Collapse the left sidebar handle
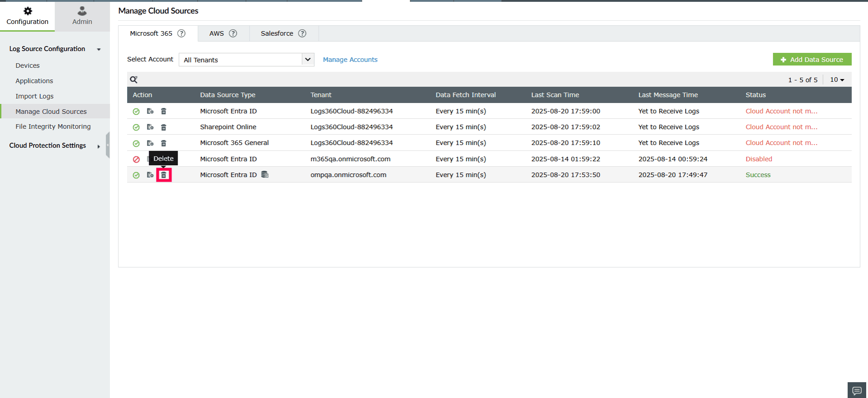This screenshot has height=398, width=868. (x=108, y=145)
